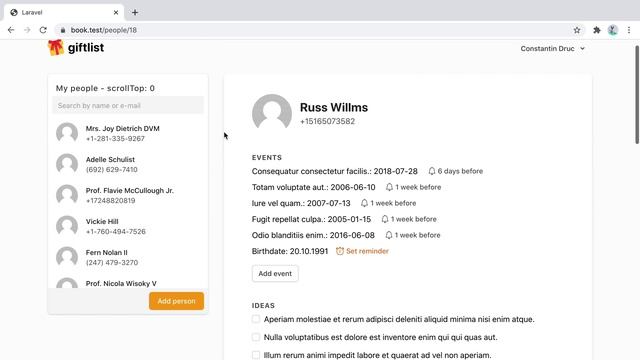The height and width of the screenshot is (360, 640).
Task: Select Prof. Nicola Wisoky V in list
Action: coord(128,282)
